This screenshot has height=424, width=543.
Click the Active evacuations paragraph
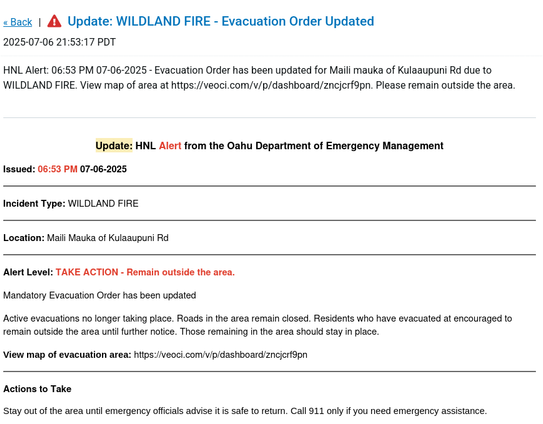[258, 325]
